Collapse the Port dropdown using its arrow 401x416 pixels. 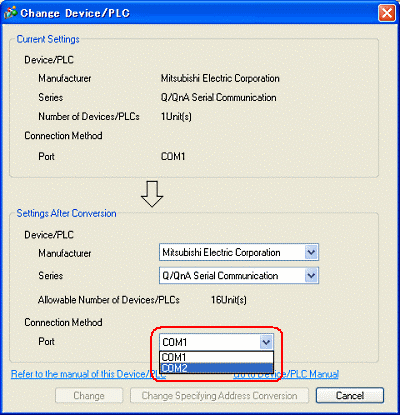266,342
